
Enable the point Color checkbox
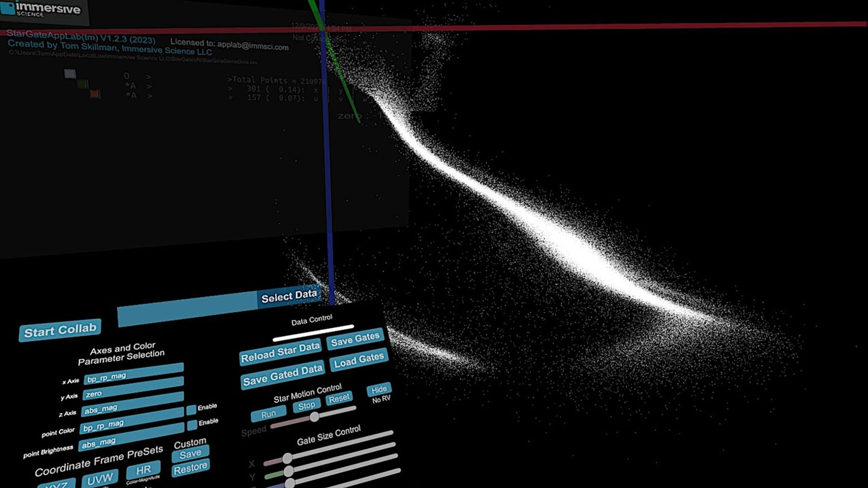pos(191,410)
